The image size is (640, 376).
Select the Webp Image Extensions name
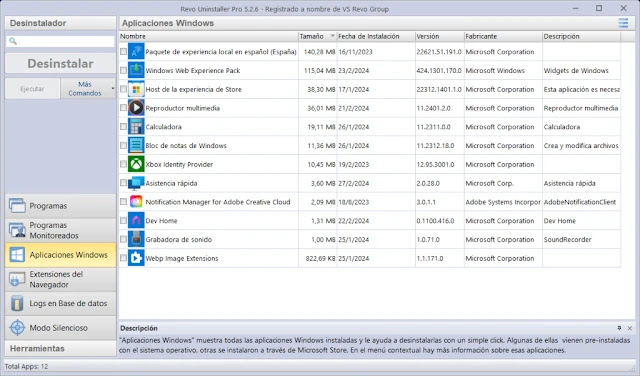pos(182,258)
